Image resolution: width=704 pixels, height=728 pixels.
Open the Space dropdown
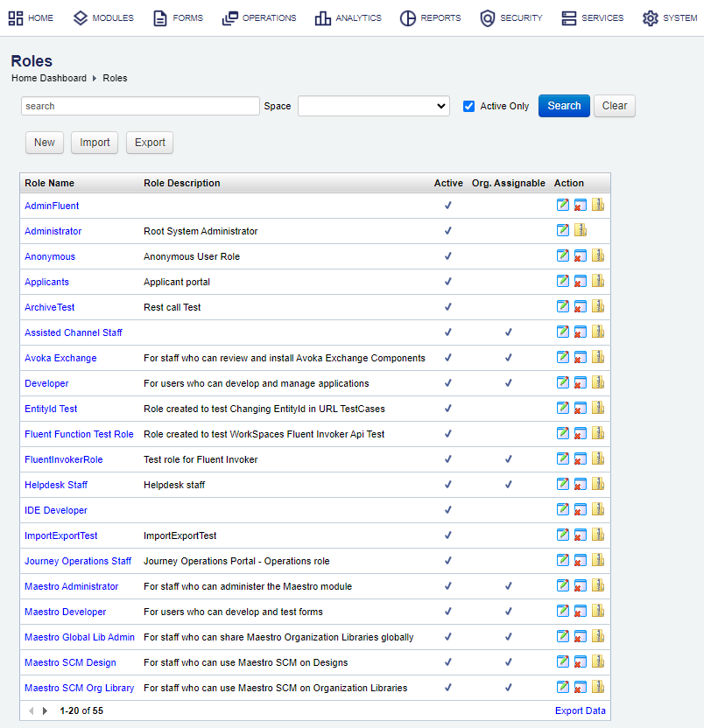coord(373,105)
